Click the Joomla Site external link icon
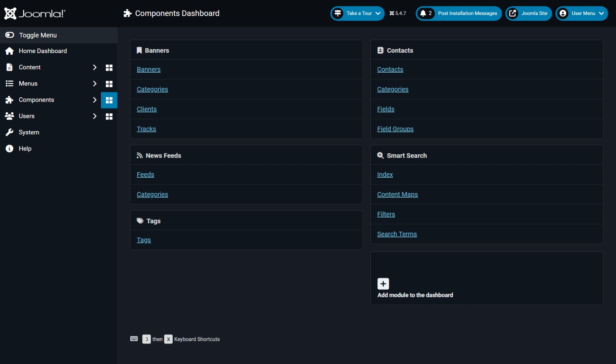 pos(513,13)
